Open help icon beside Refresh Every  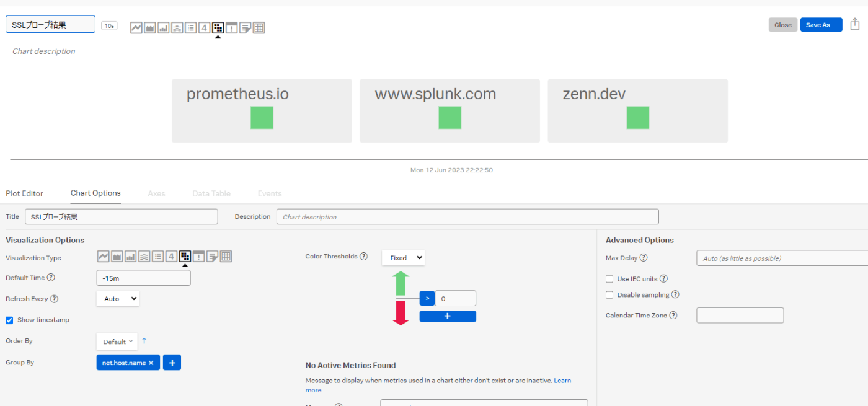point(54,299)
